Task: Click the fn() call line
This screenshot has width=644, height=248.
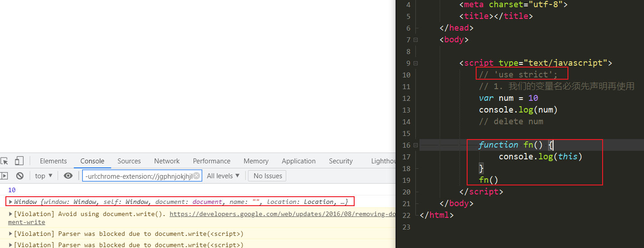Action: point(489,180)
